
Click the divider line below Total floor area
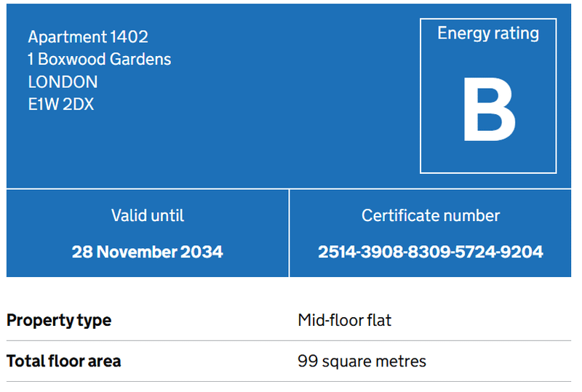pyautogui.click(x=291, y=381)
